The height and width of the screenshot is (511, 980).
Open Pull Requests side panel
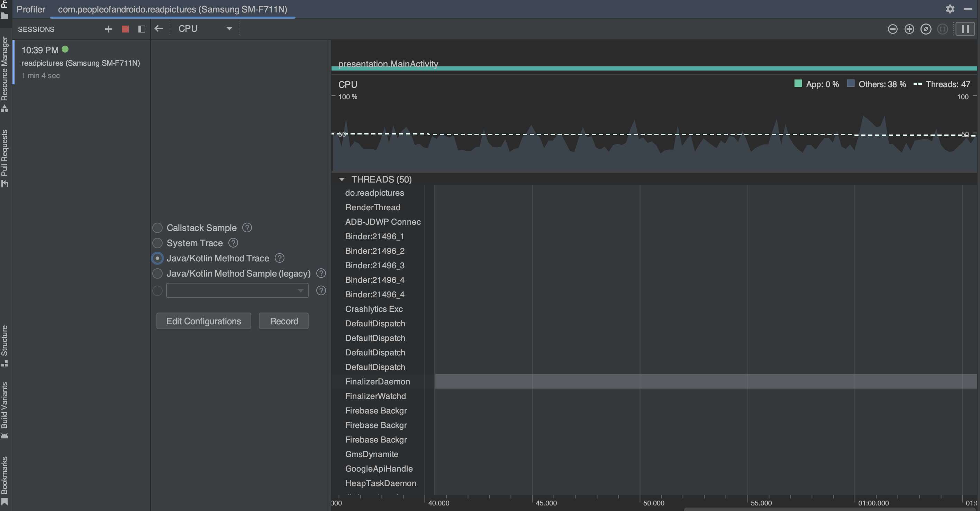(x=4, y=158)
